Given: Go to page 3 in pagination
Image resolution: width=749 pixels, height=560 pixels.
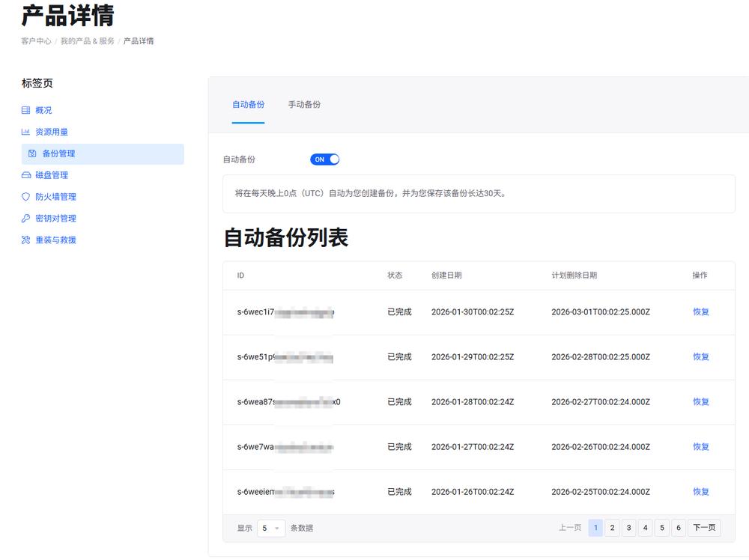Looking at the screenshot, I should 628,528.
